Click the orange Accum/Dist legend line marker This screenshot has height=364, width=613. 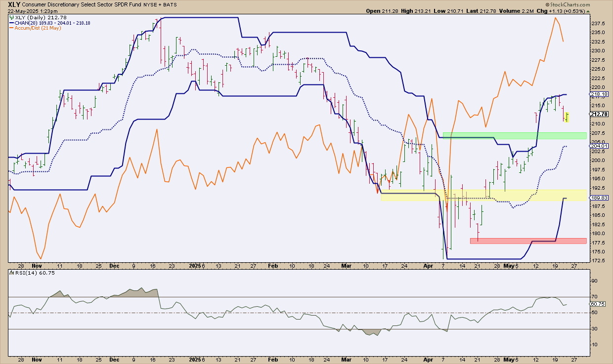12,28
